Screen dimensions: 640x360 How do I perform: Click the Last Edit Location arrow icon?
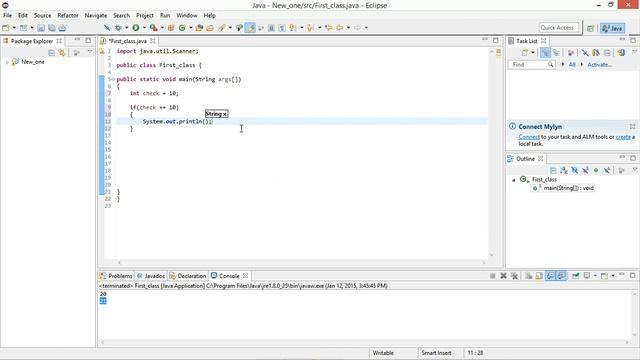tap(329, 28)
